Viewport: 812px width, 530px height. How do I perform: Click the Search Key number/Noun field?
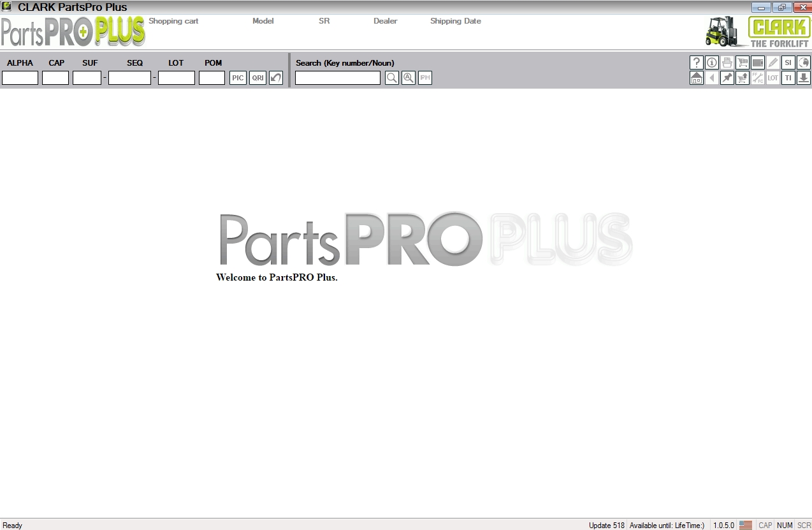338,78
